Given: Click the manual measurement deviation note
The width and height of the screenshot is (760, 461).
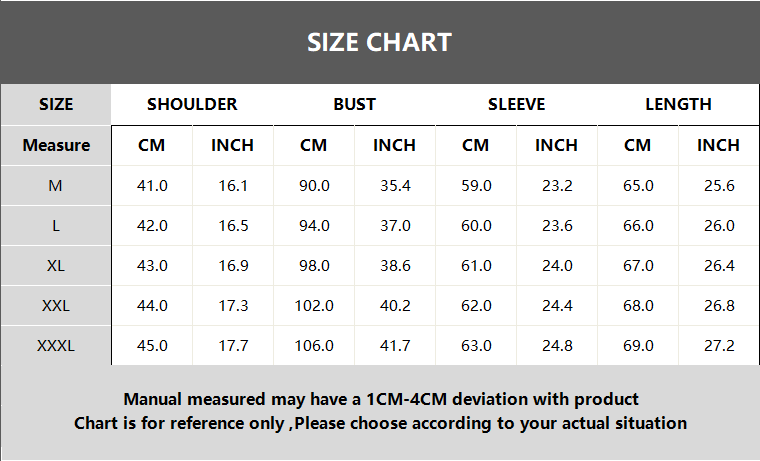Looking at the screenshot, I should (380, 399).
